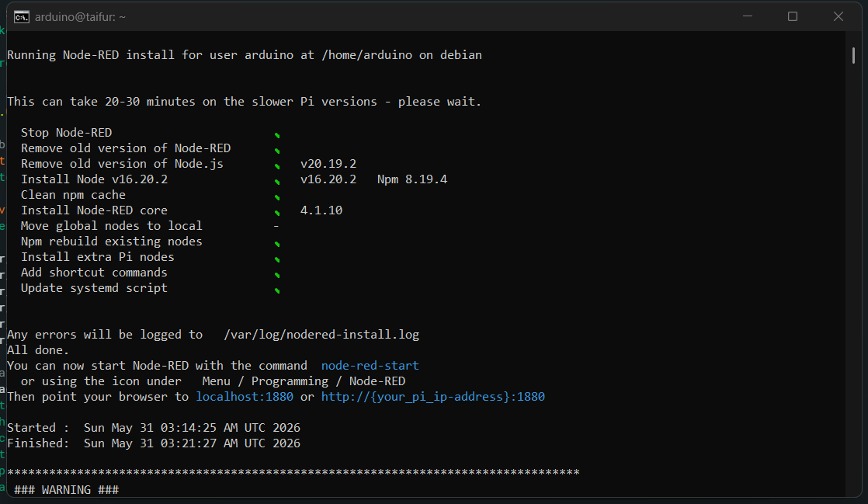
Task: Click the row of asterisks separator text
Action: click(293, 472)
